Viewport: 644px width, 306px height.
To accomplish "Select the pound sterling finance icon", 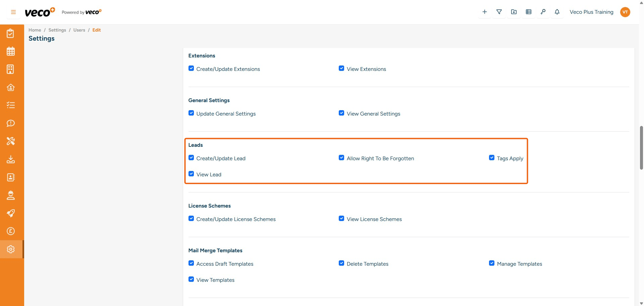I will point(11,231).
